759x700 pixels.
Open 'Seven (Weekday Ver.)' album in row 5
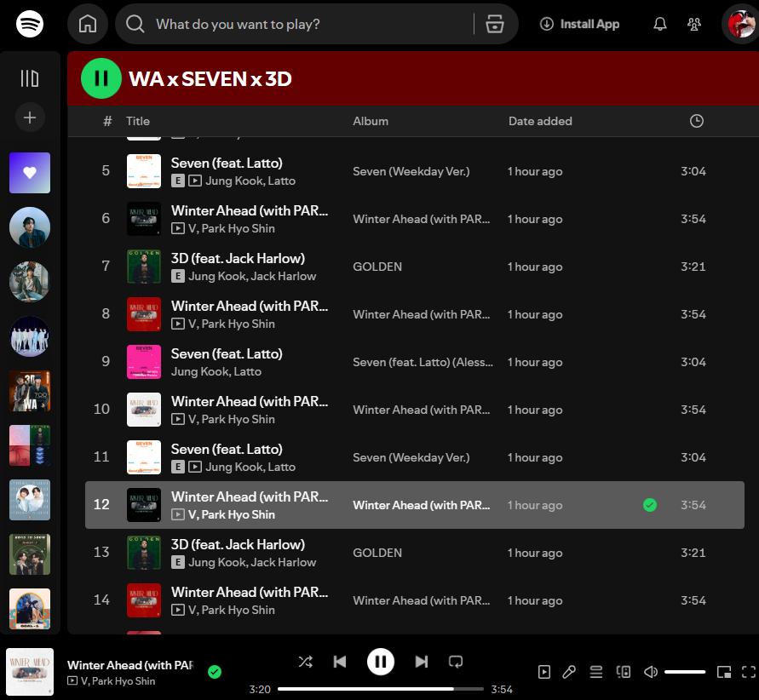tap(411, 171)
